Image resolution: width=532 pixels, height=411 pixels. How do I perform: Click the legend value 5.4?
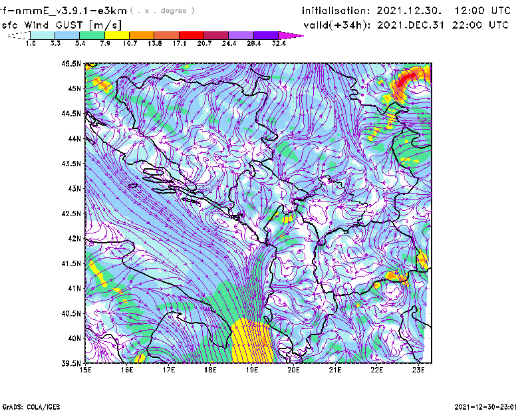pyautogui.click(x=80, y=43)
